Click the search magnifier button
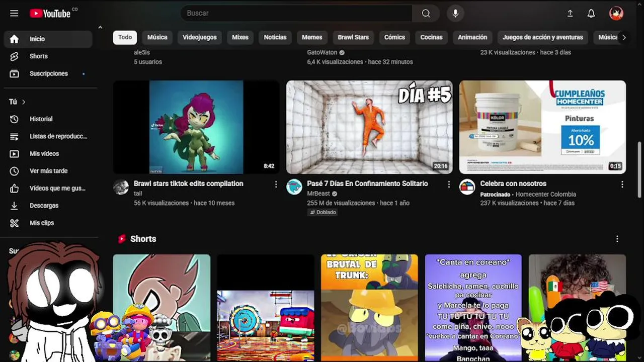This screenshot has width=644, height=362. point(426,13)
